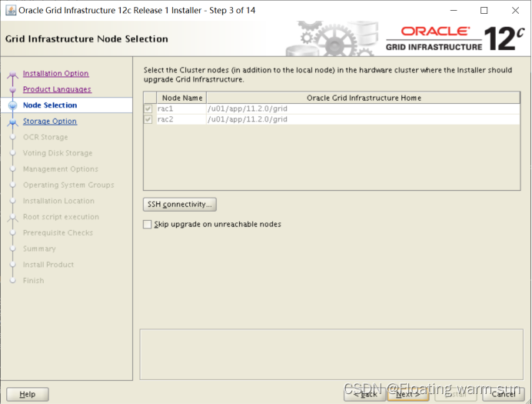532x404 pixels.
Task: Click the Installation Location step
Action: [x=58, y=201]
